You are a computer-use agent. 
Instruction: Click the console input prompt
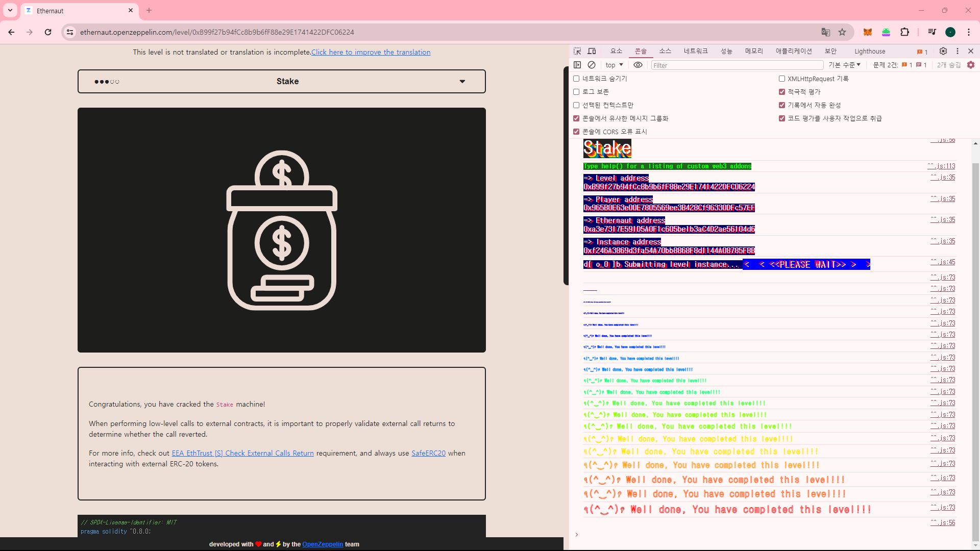771,535
